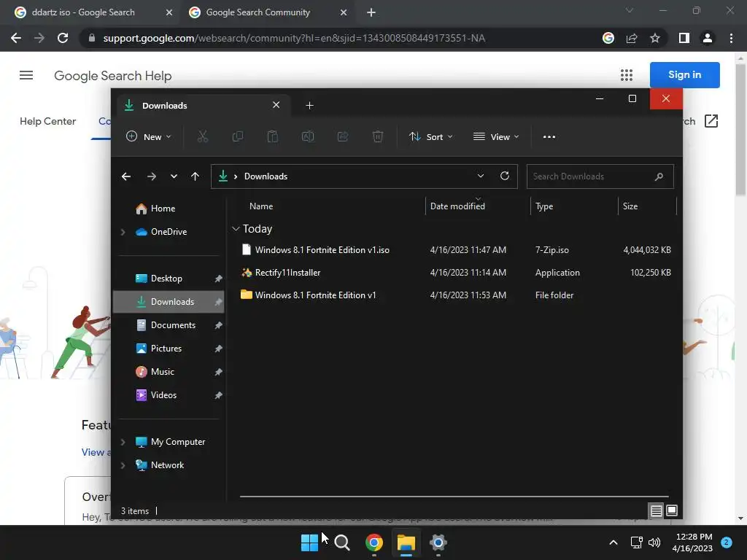Open the Settings gear on taskbar

coord(438,542)
